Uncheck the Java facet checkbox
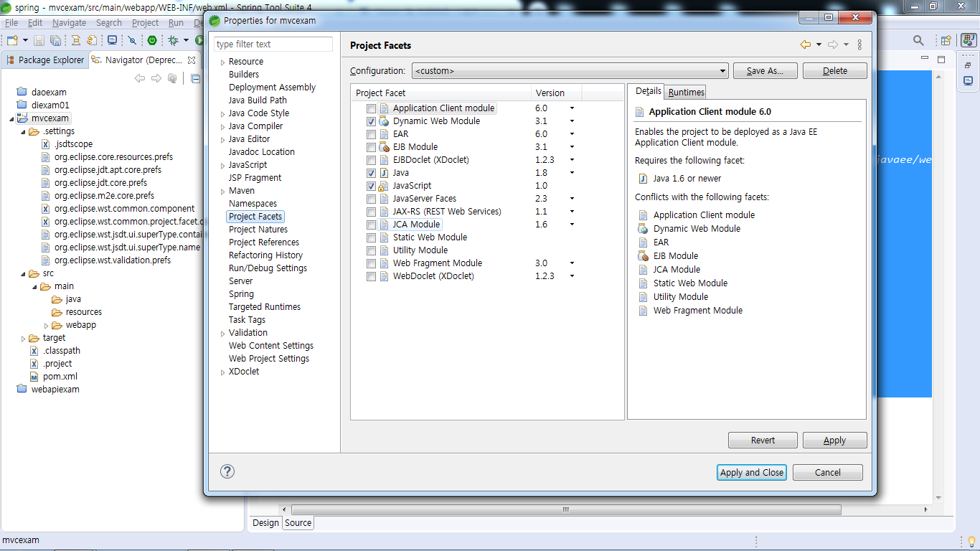 [x=371, y=173]
